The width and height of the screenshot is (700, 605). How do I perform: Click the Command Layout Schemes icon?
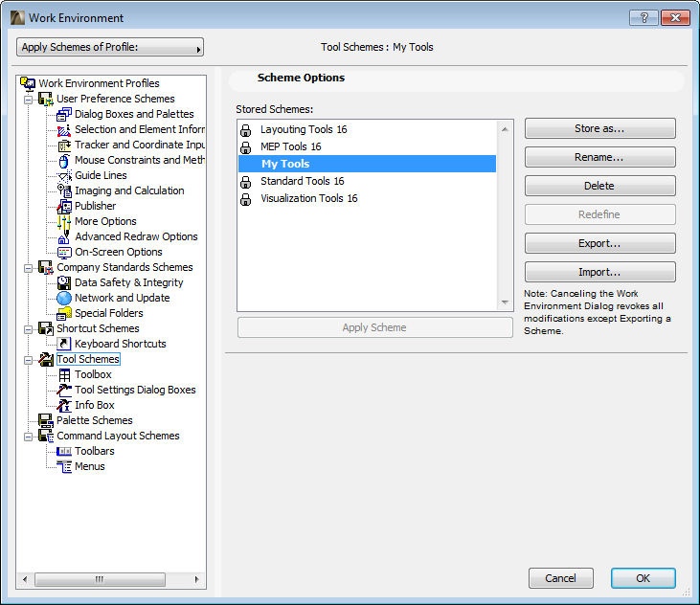pos(46,436)
